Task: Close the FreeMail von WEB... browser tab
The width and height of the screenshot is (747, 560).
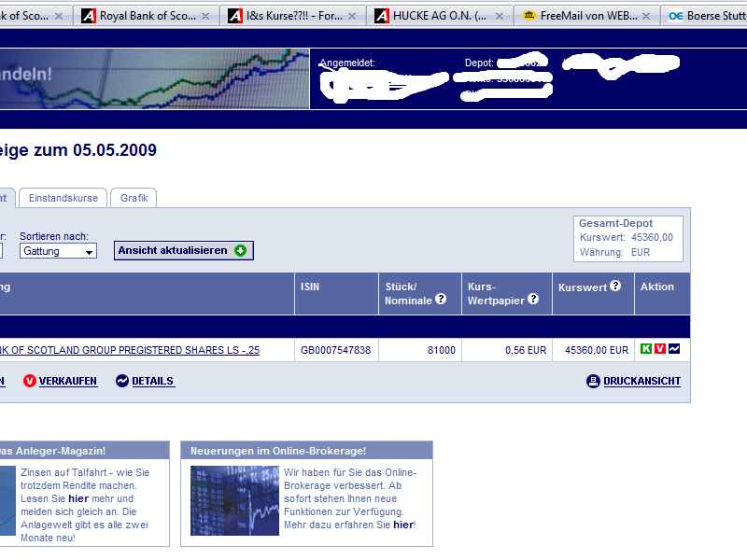Action: pos(646,16)
